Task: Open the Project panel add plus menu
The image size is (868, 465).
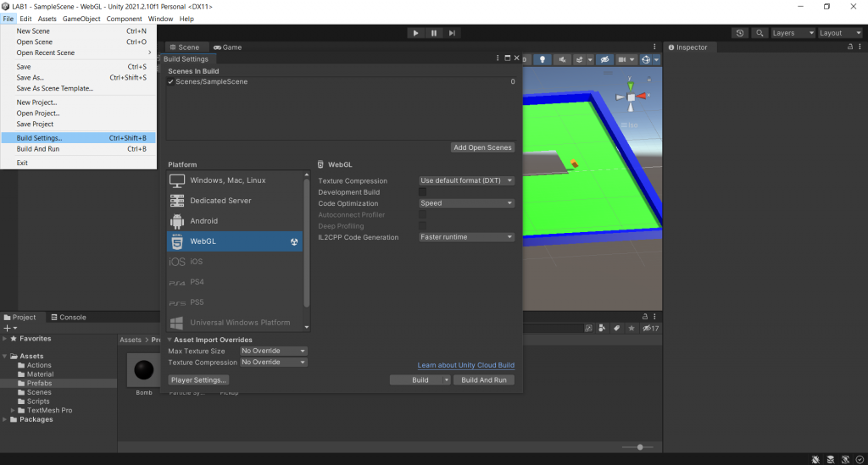Action: pyautogui.click(x=10, y=329)
